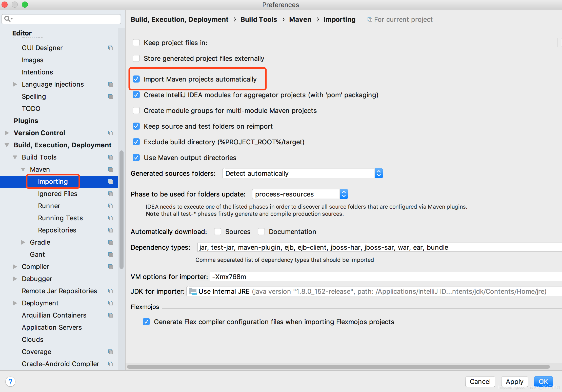
Task: Select Running Tests settings page
Action: click(x=60, y=218)
